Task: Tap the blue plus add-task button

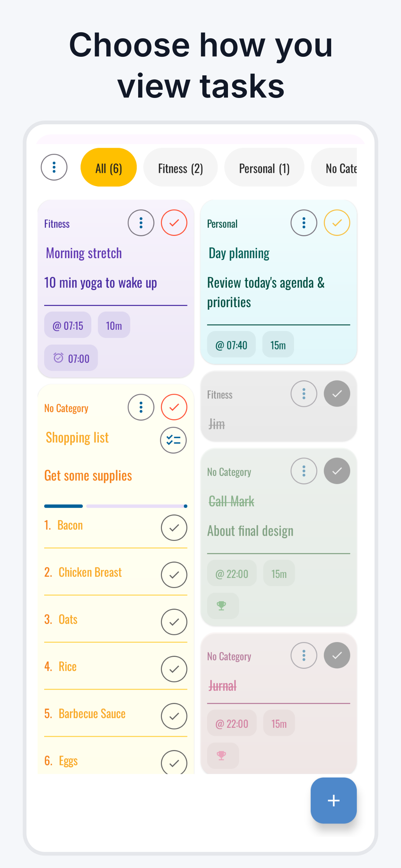Action: 333,800
